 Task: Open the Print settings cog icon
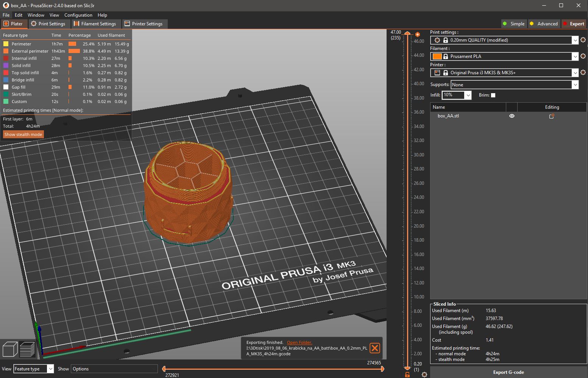[583, 40]
